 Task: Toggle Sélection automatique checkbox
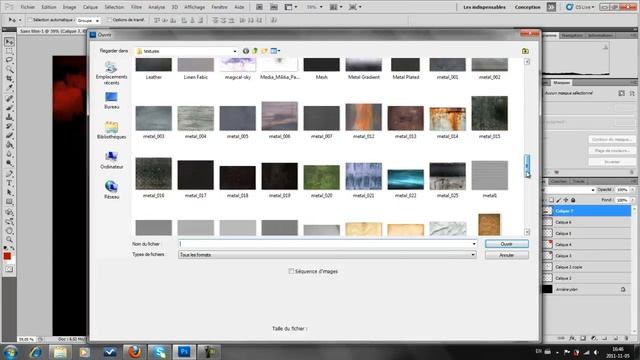[30, 20]
